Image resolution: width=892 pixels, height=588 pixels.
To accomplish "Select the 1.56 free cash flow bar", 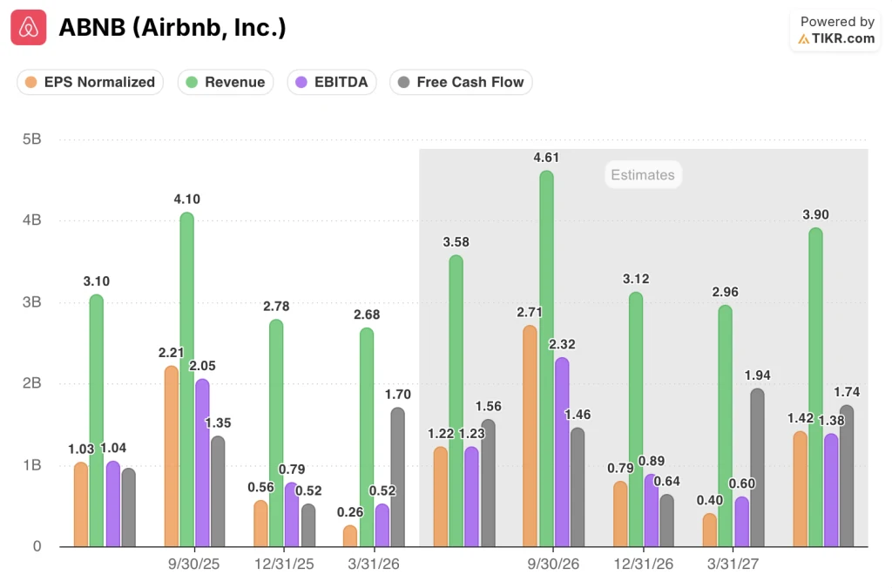I will pos(488,483).
